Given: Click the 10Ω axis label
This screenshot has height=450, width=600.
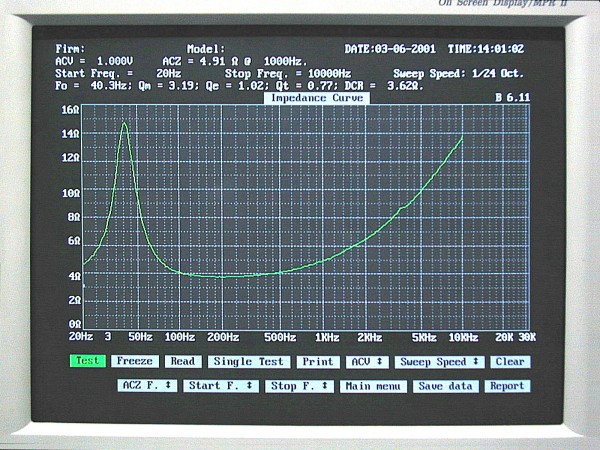Looking at the screenshot, I should click(71, 193).
